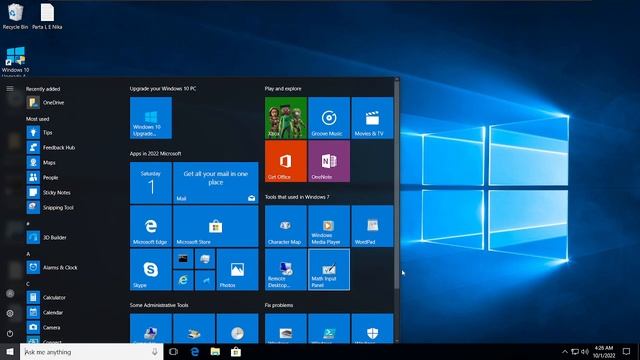Expand the Start menu hamburger button
Image resolution: width=640 pixels, height=360 pixels.
[10, 89]
